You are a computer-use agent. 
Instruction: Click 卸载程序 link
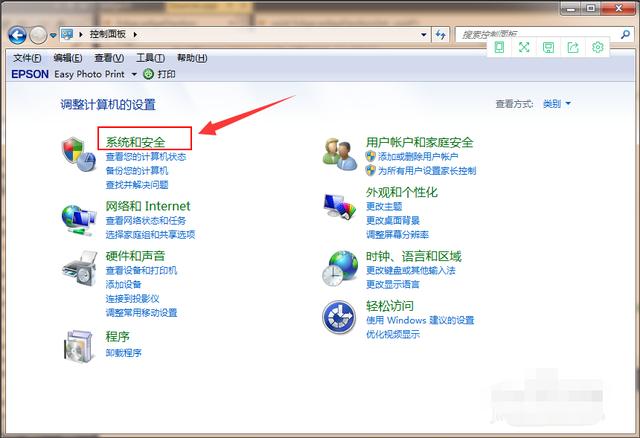123,352
